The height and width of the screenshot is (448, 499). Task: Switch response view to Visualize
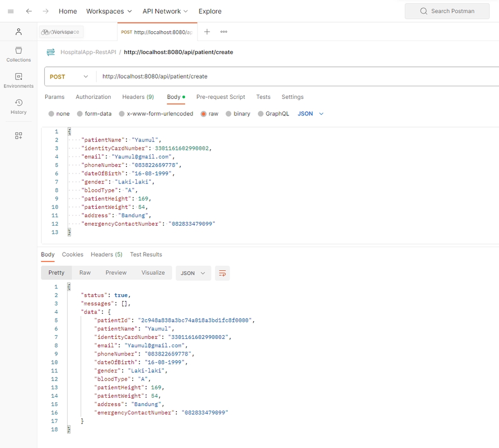click(153, 273)
